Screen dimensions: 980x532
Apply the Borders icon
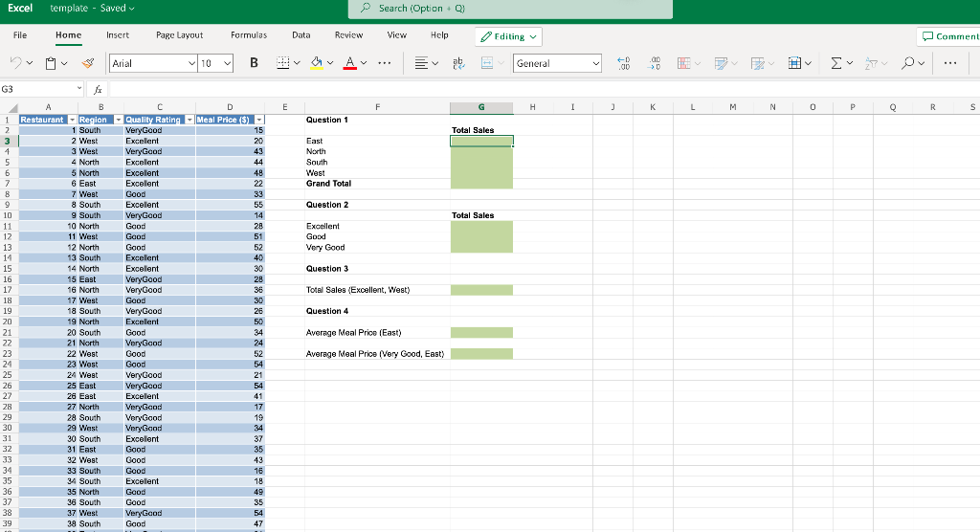click(x=282, y=63)
